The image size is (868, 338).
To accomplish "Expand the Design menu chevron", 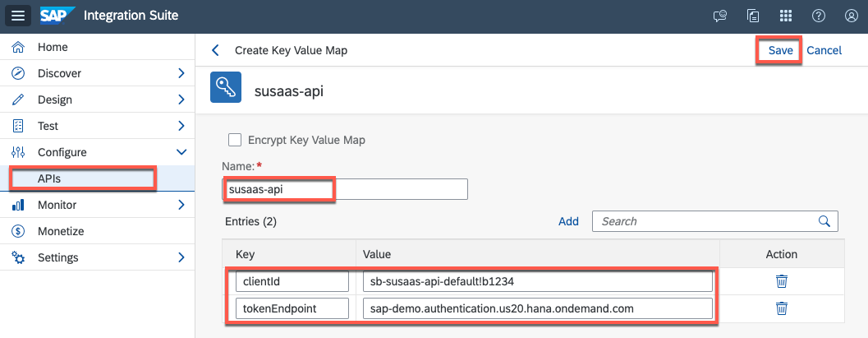I will (x=181, y=100).
